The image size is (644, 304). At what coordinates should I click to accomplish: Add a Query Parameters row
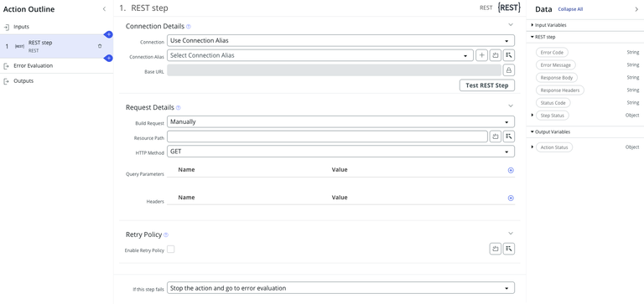[x=511, y=170]
